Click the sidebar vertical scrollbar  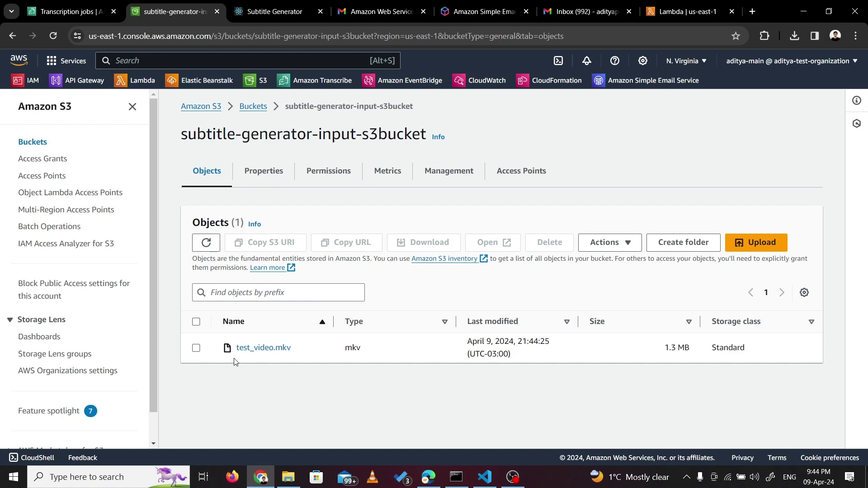tap(153, 253)
